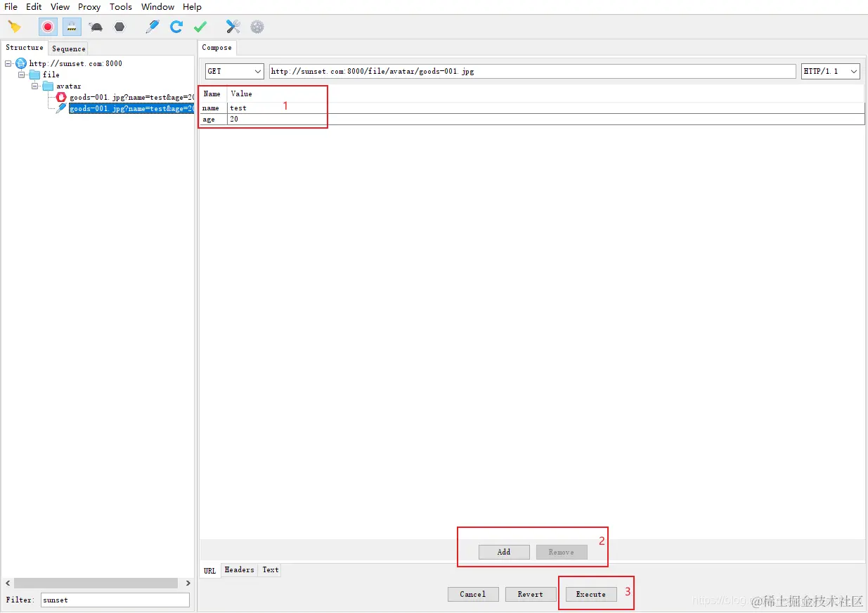Click the Execute button
The width and height of the screenshot is (868, 613).
pyautogui.click(x=591, y=594)
